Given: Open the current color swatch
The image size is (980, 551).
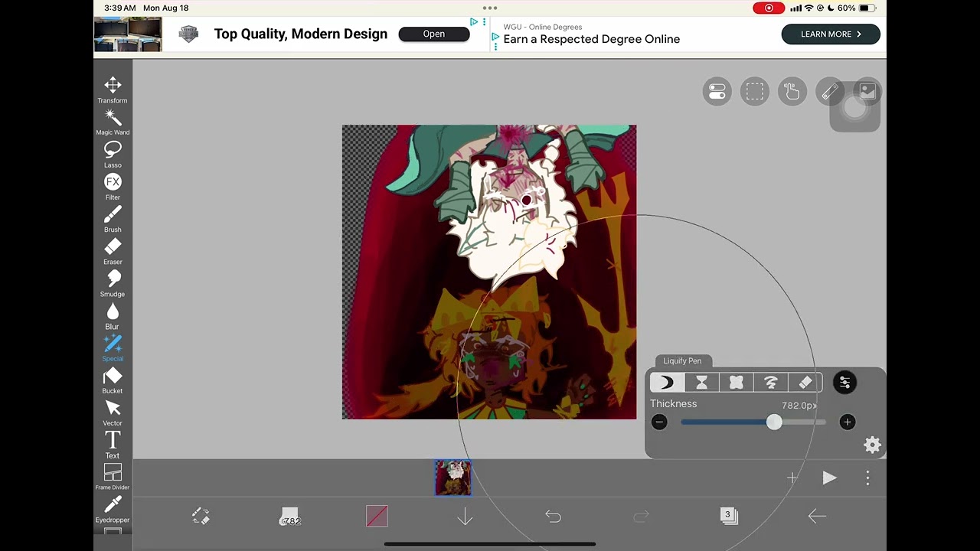Looking at the screenshot, I should point(377,517).
